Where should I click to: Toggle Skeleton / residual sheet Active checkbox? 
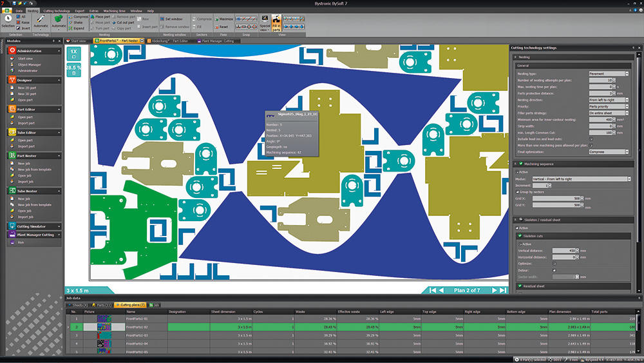pyautogui.click(x=518, y=228)
